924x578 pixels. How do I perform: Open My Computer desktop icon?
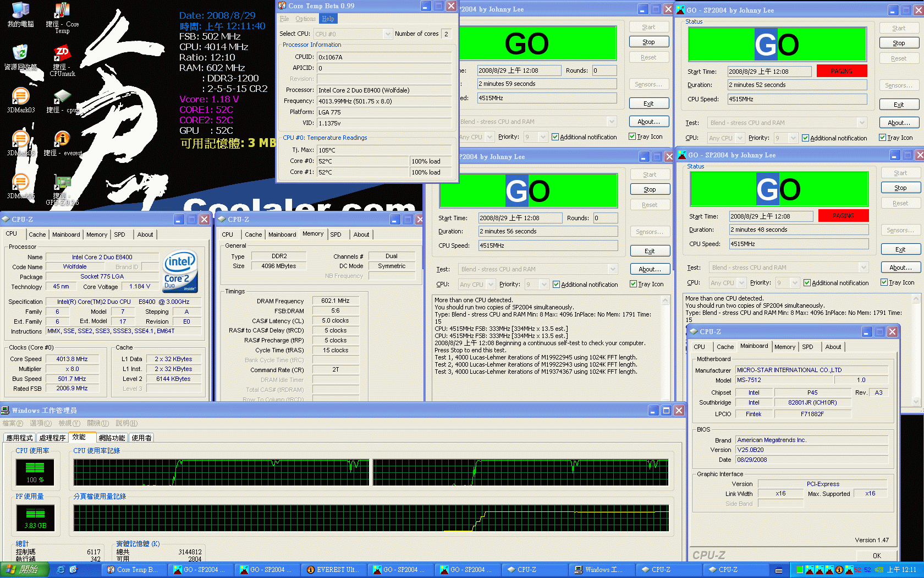tap(20, 15)
